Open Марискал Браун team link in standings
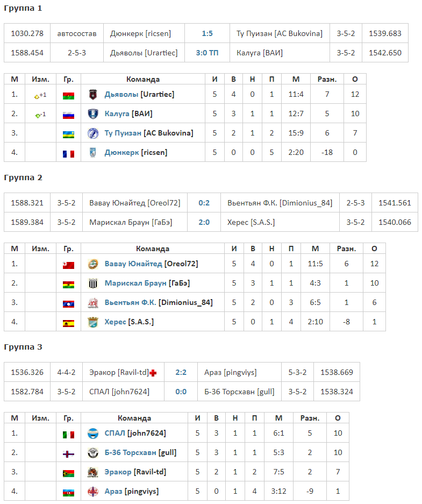This screenshot has height=504, width=422. (135, 283)
